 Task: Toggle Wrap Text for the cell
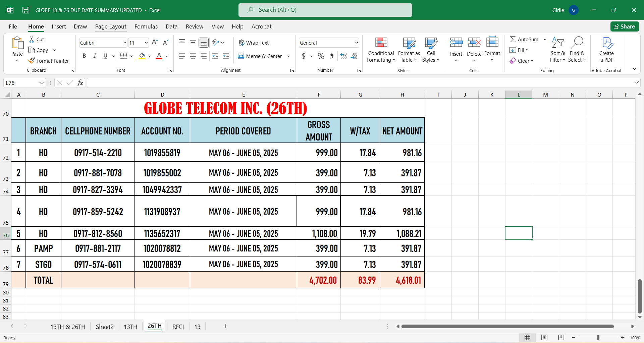click(254, 43)
